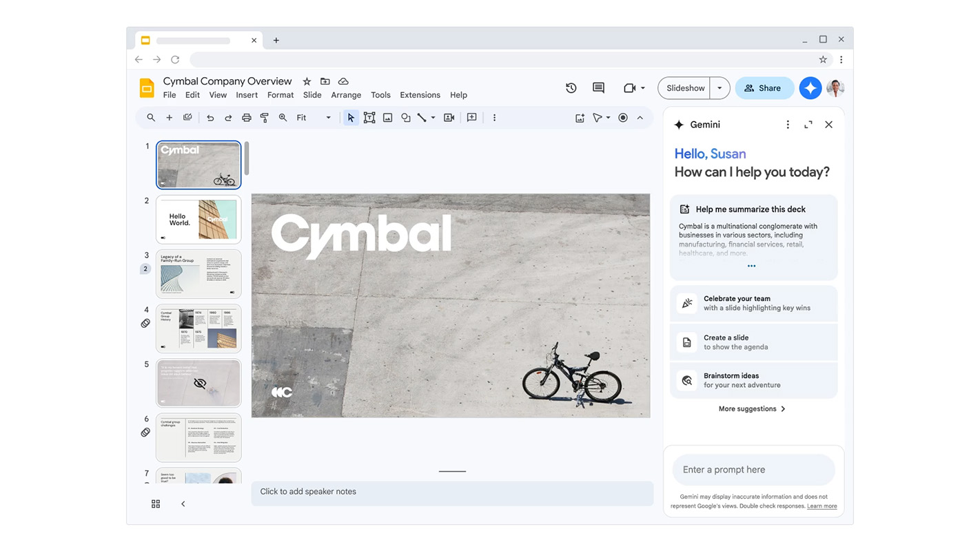Screen dimensions: 980x551
Task: Select the Shape tool
Action: [406, 118]
